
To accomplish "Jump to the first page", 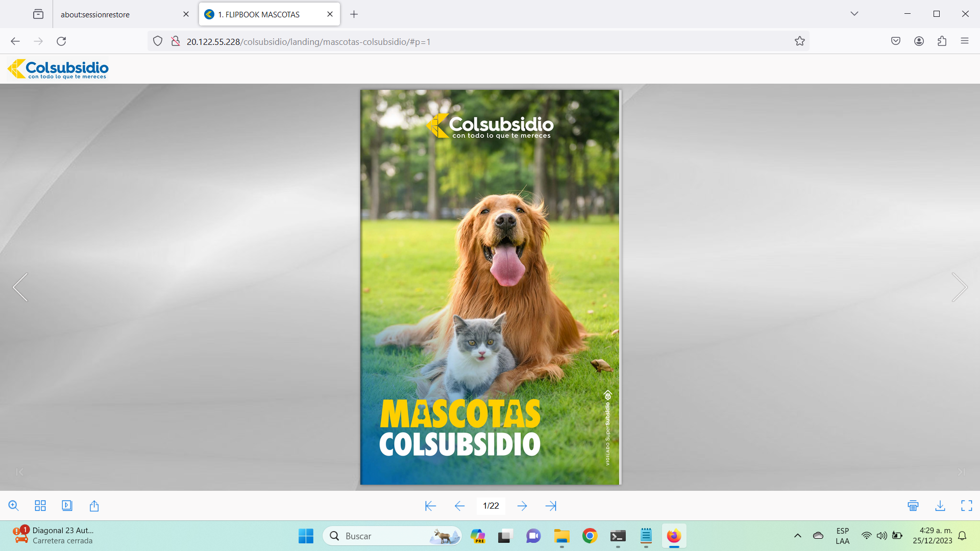I will pos(430,506).
